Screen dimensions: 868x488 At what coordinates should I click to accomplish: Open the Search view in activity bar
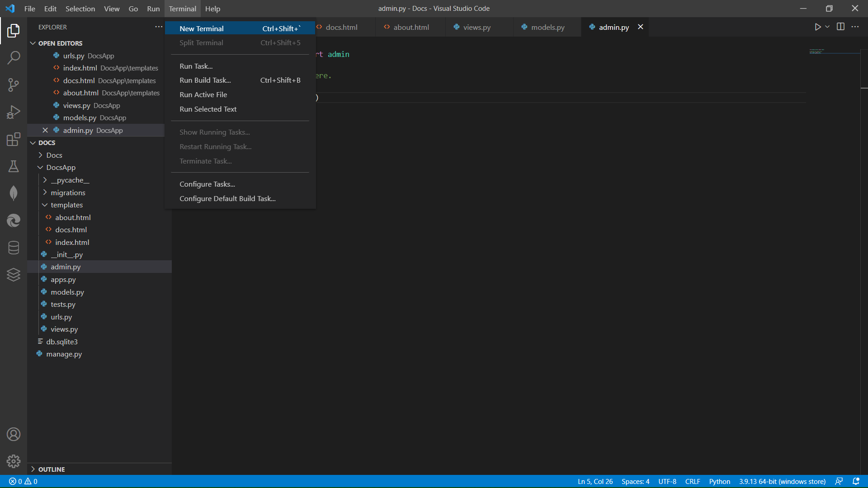click(x=14, y=57)
